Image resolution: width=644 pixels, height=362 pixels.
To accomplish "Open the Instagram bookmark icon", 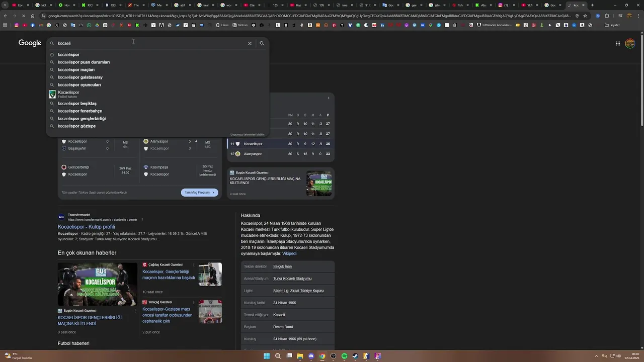I will [17, 25].
